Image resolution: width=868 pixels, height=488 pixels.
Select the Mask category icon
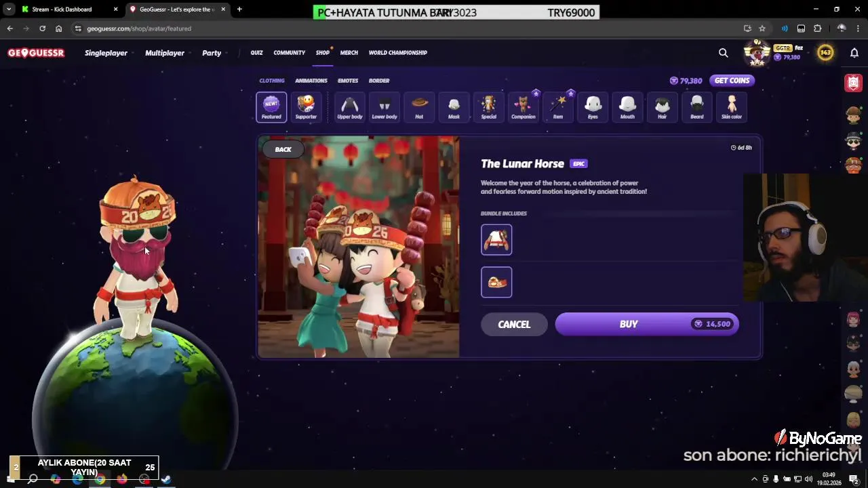click(x=454, y=107)
